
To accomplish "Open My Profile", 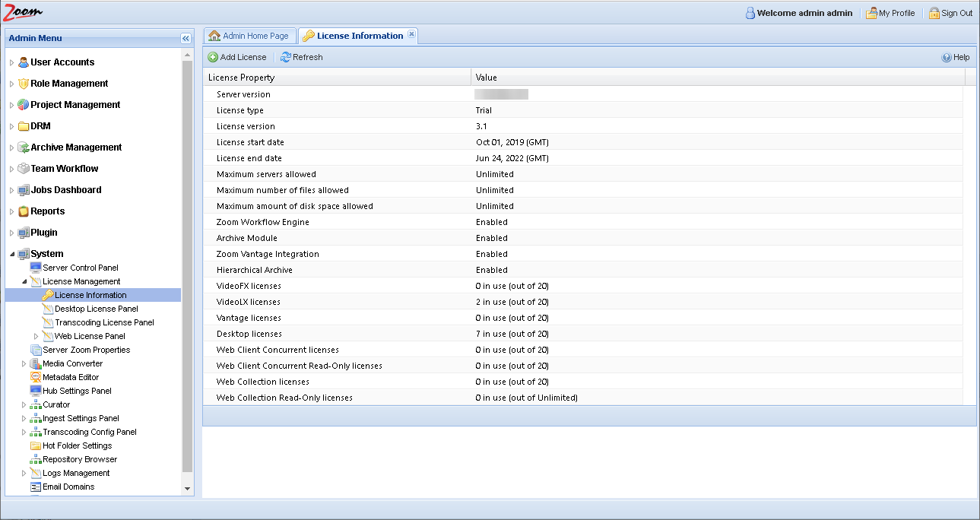I will point(890,13).
